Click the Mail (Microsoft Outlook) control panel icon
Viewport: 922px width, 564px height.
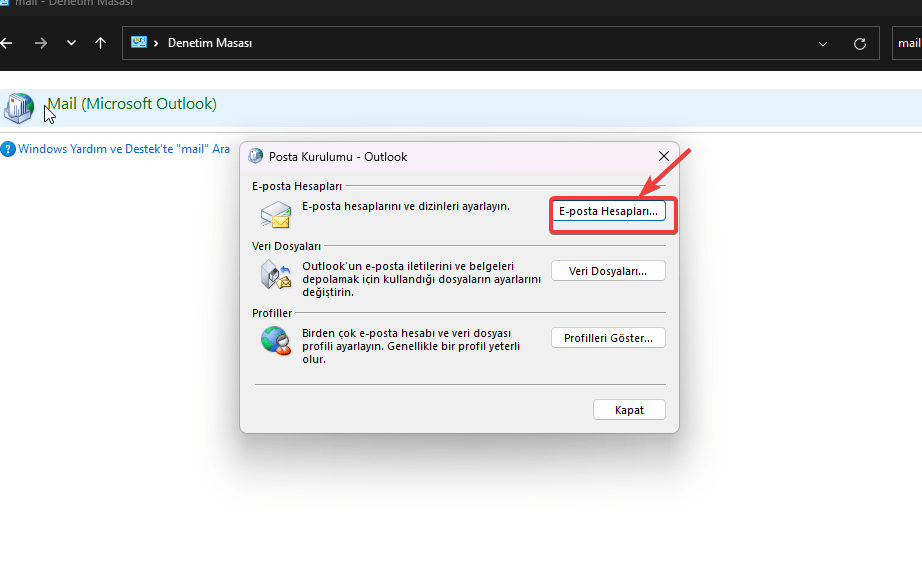point(18,107)
